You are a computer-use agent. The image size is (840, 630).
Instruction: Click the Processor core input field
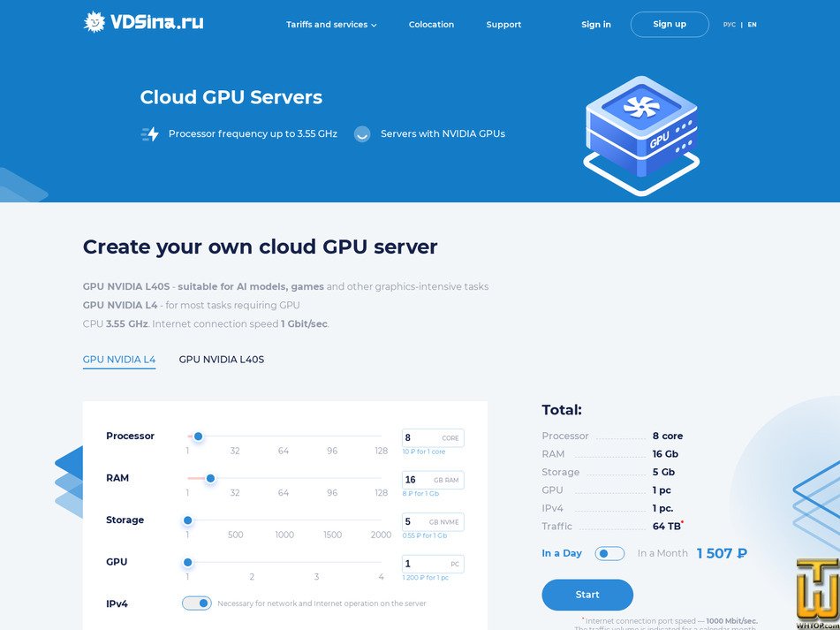click(433, 437)
